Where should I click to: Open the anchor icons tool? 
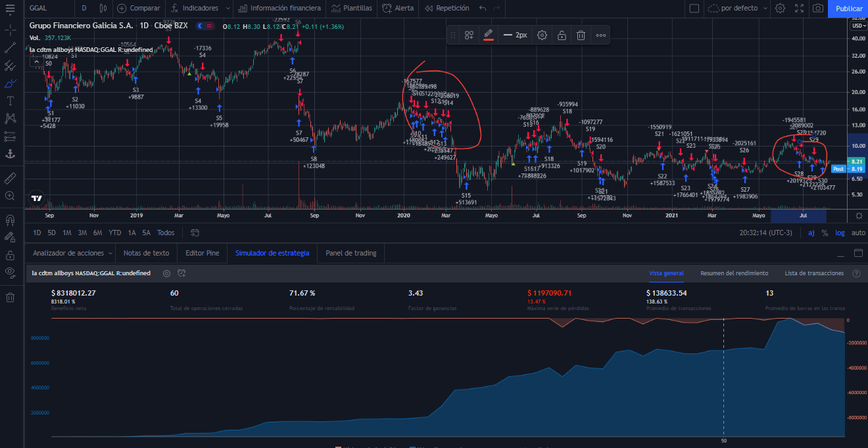[11, 153]
